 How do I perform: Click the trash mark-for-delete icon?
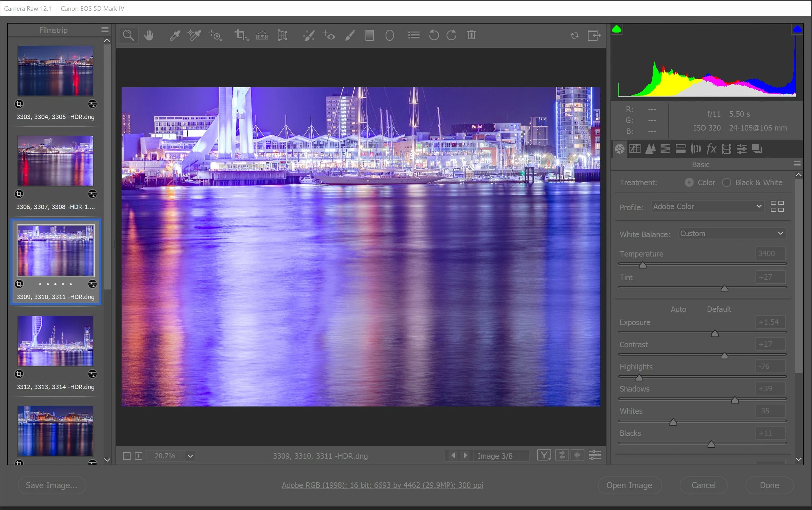pyautogui.click(x=471, y=35)
